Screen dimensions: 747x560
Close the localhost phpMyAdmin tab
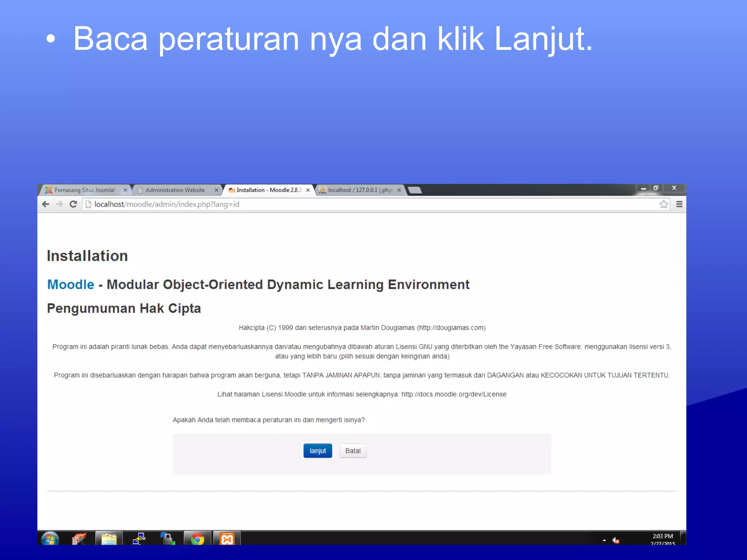point(399,190)
